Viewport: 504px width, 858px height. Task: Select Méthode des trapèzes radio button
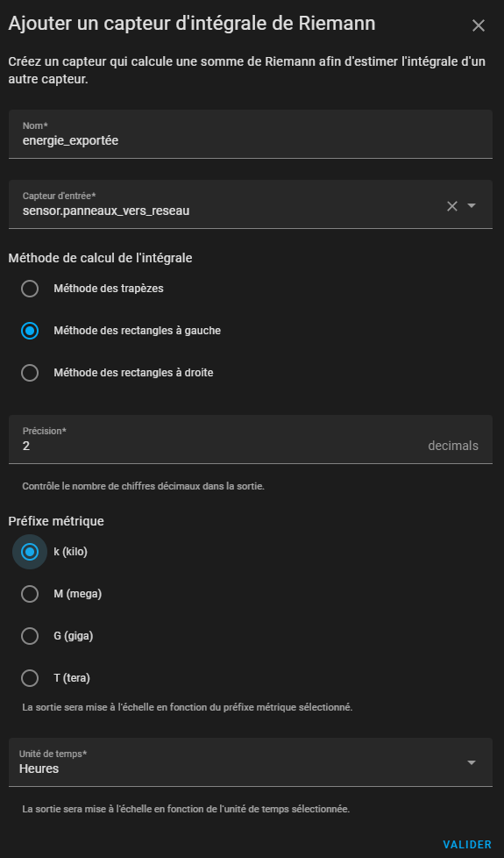(x=30, y=289)
